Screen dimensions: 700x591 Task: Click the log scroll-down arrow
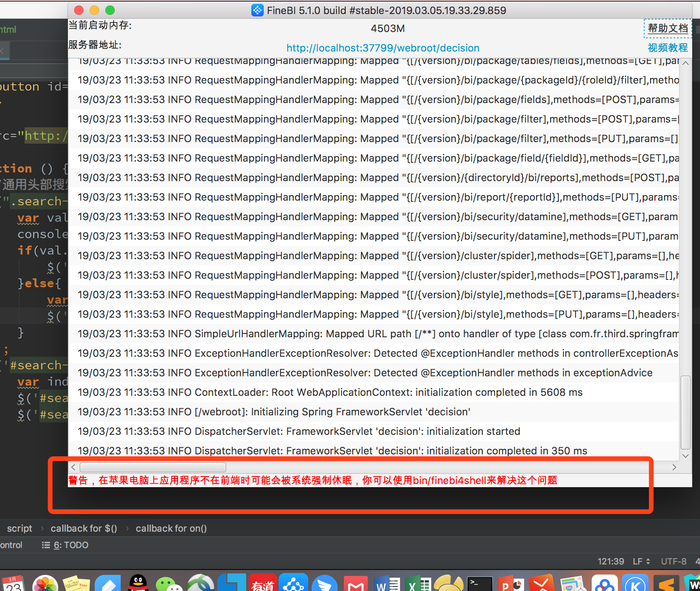tap(686, 456)
